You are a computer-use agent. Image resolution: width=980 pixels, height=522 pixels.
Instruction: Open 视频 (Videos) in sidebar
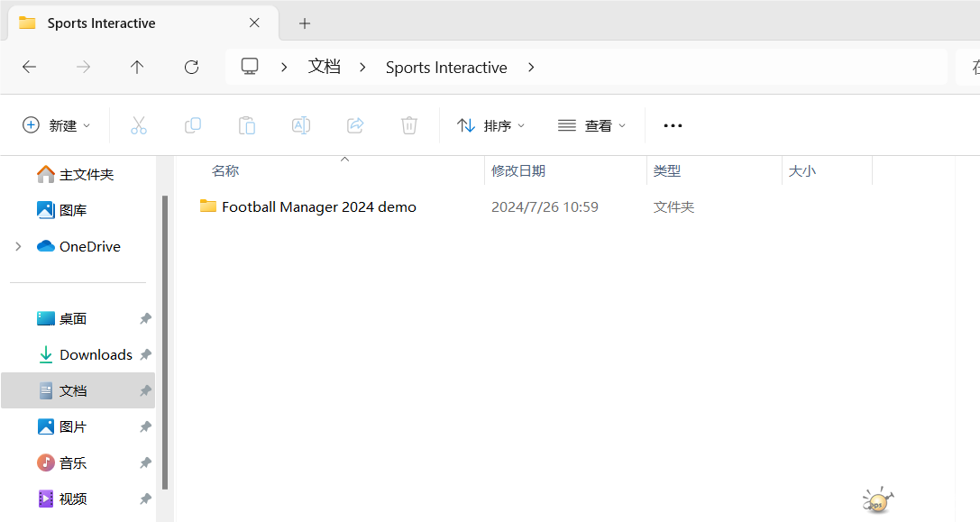(x=62, y=499)
